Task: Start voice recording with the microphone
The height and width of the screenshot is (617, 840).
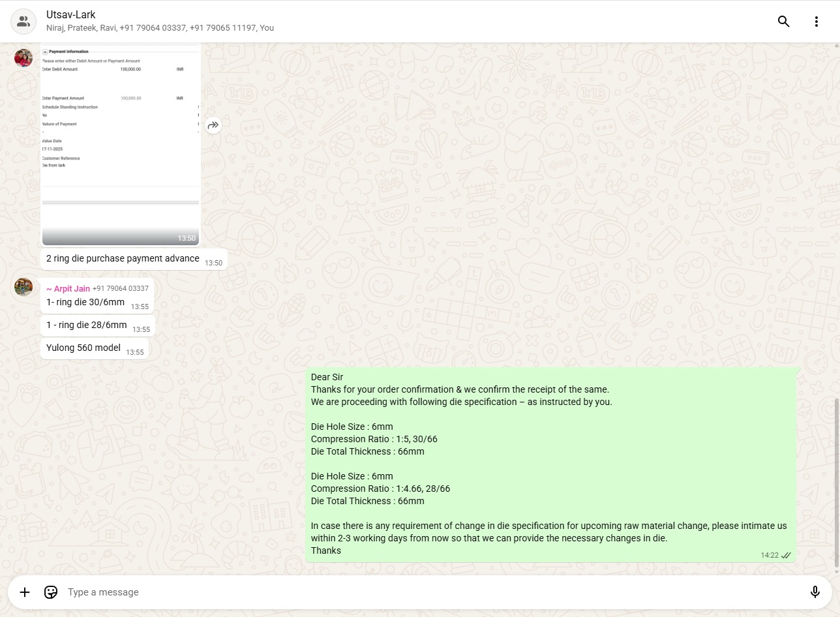Action: 815,592
